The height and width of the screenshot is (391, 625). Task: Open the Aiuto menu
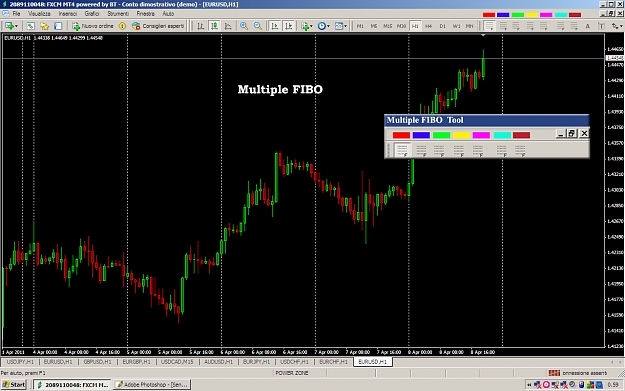[168, 14]
